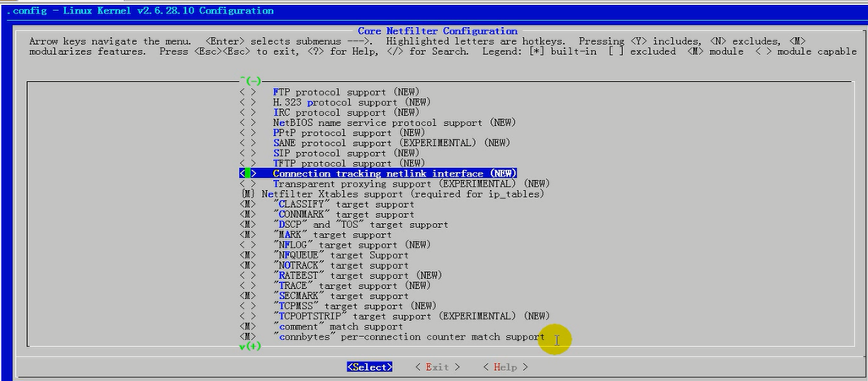Toggle TFTP protocol support state box

(x=248, y=163)
